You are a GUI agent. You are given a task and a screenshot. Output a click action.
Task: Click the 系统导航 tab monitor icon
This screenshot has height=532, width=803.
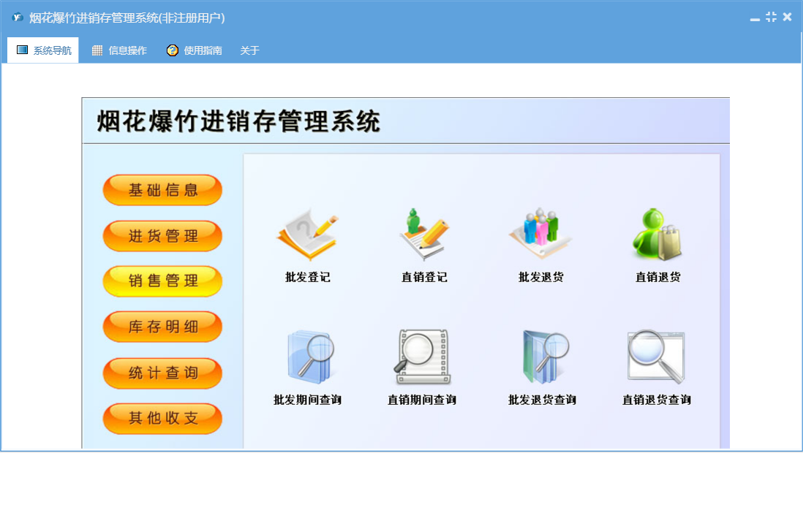point(22,50)
